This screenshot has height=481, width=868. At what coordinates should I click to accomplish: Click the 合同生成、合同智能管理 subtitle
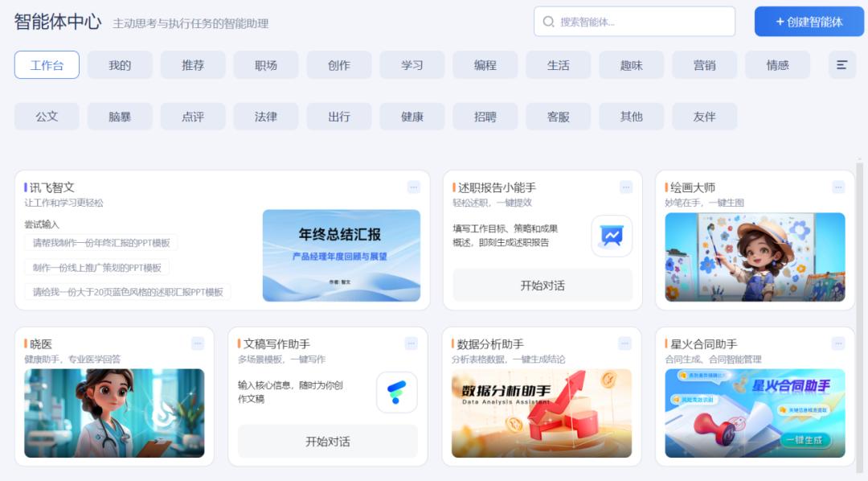coord(713,359)
